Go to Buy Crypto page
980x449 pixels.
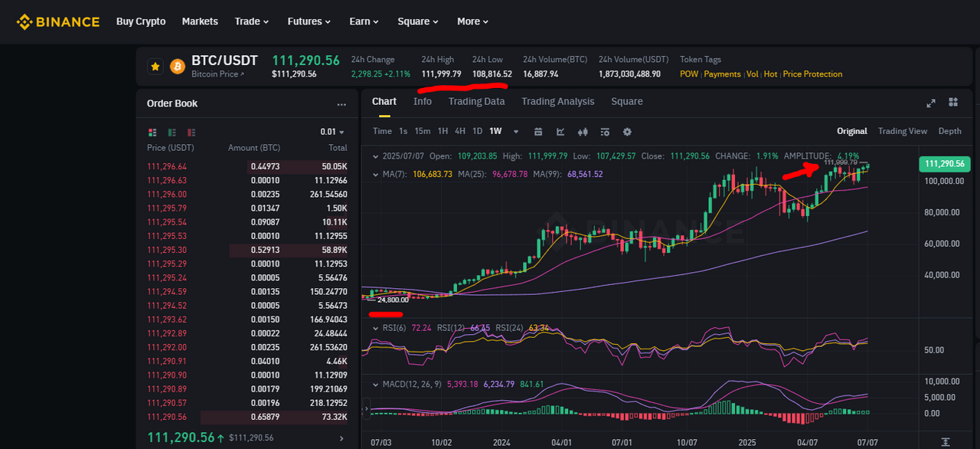click(141, 21)
